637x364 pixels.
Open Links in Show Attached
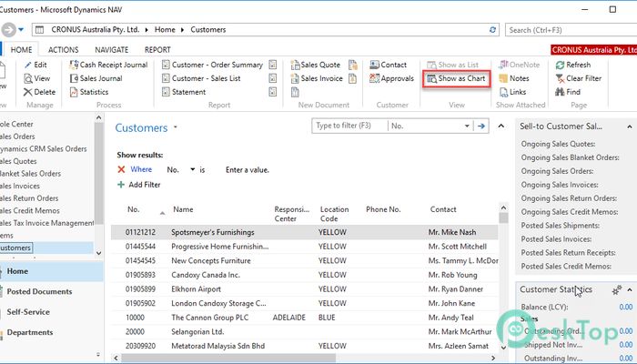[512, 92]
